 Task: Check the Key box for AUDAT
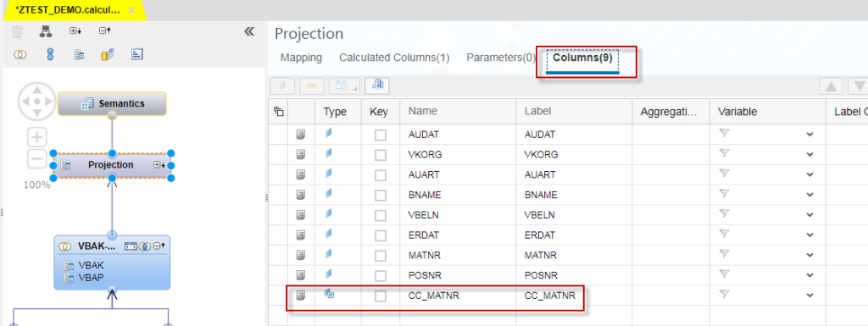(381, 135)
